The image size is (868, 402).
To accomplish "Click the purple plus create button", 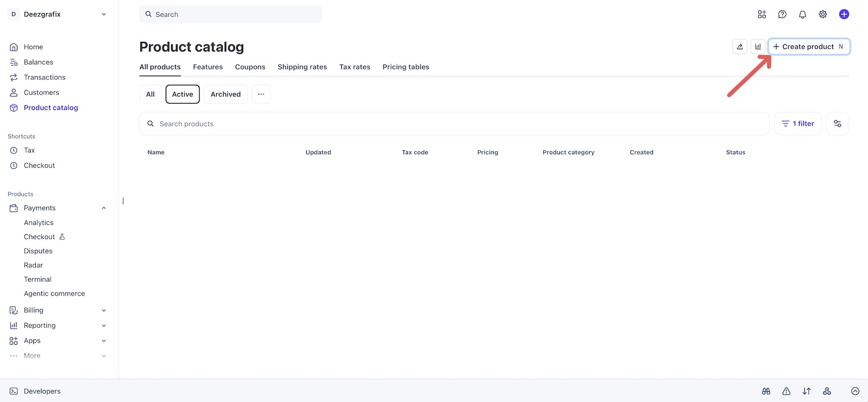I will click(x=844, y=14).
